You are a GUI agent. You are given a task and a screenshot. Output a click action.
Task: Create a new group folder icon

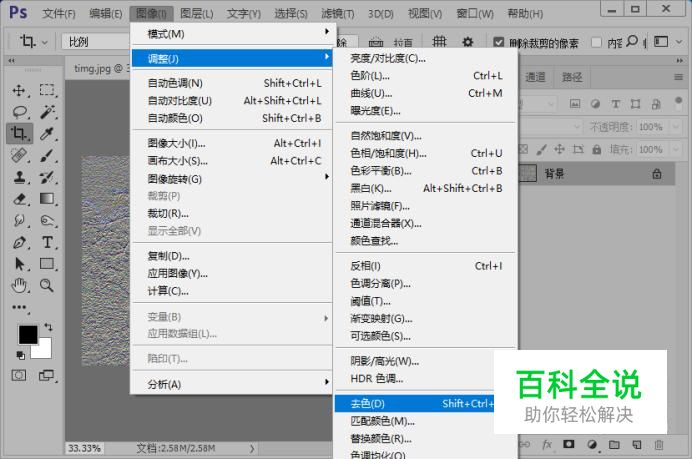(x=614, y=444)
